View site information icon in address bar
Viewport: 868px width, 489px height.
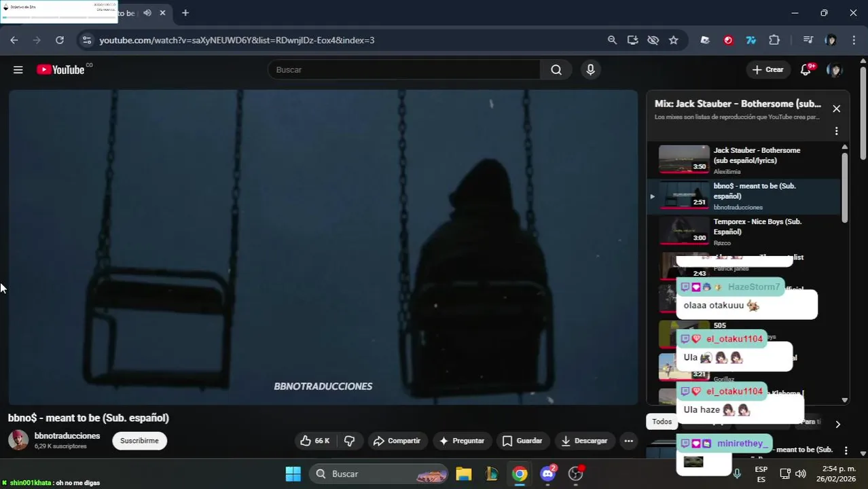pos(86,40)
